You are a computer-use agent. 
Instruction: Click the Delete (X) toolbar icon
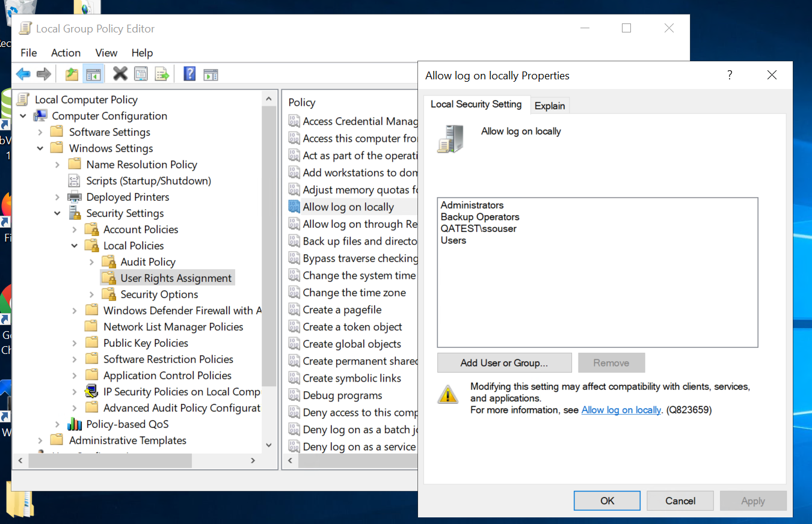(x=120, y=73)
